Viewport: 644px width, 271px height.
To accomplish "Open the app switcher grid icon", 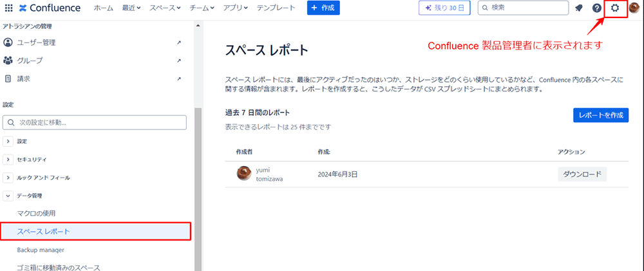I will (8, 8).
